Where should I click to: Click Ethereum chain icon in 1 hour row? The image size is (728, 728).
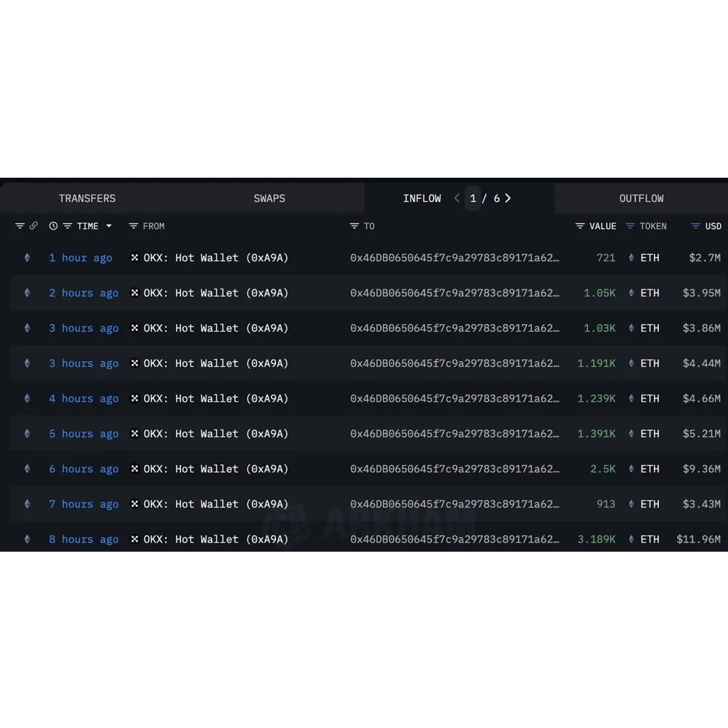[x=28, y=257]
